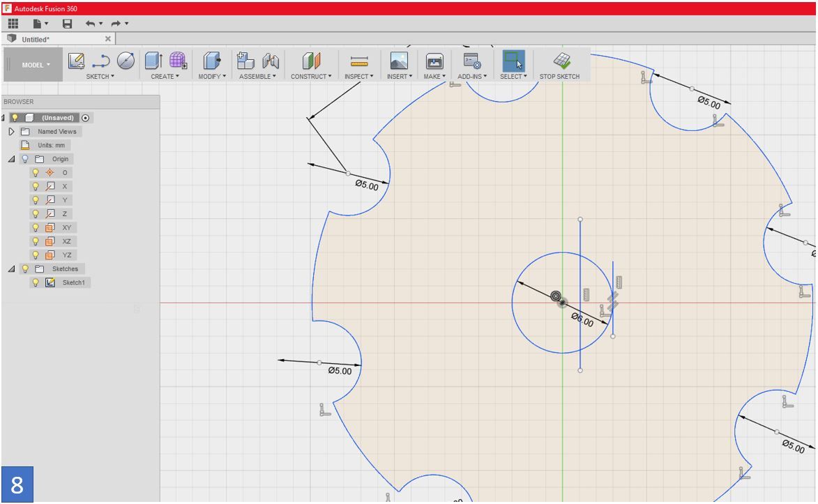Open the INSERT dropdown menu
818x504 pixels.
(399, 76)
